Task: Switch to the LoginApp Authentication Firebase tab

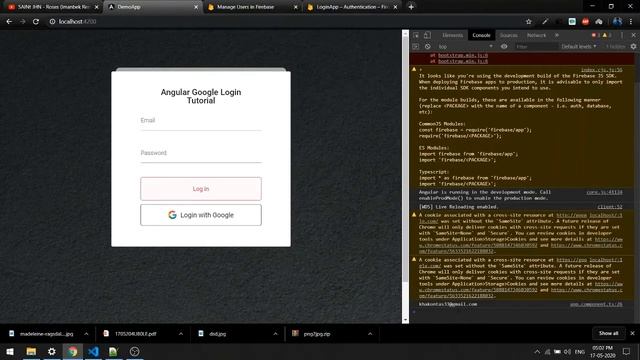Action: pos(352,7)
